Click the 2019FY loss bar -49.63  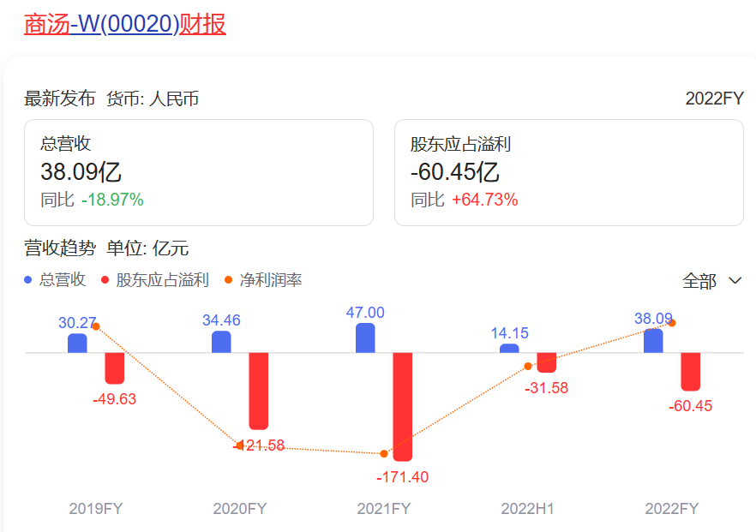(115, 368)
